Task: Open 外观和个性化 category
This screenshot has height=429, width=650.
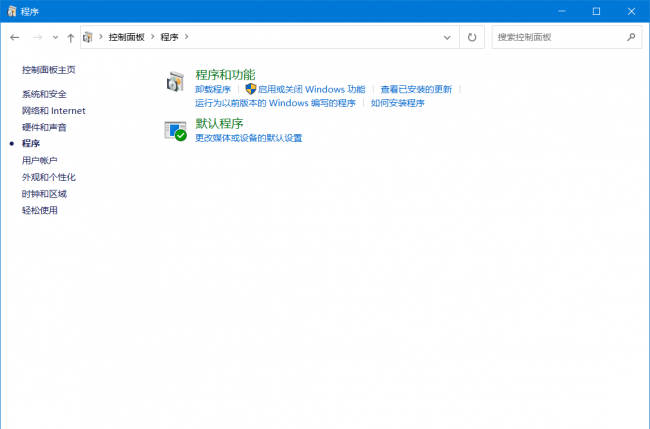Action: pos(49,177)
